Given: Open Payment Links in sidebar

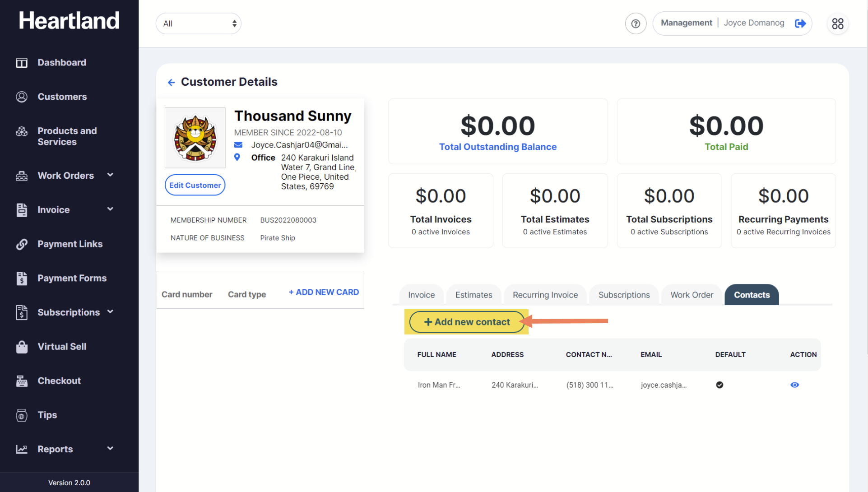Looking at the screenshot, I should tap(70, 244).
